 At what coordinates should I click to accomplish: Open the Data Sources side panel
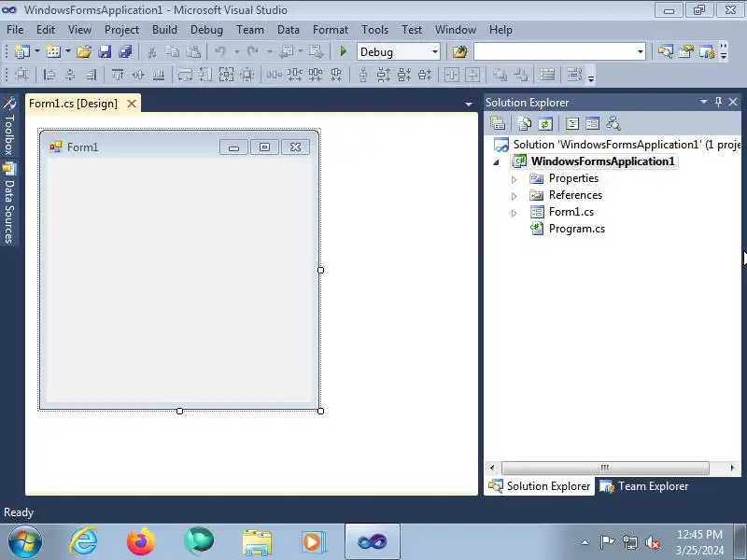coord(9,203)
